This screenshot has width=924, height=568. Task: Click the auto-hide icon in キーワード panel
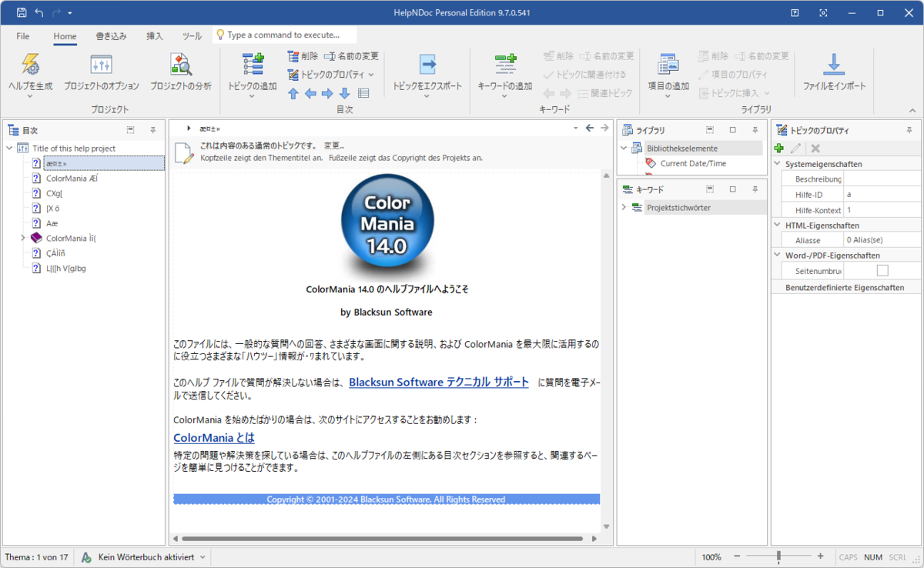709,189
